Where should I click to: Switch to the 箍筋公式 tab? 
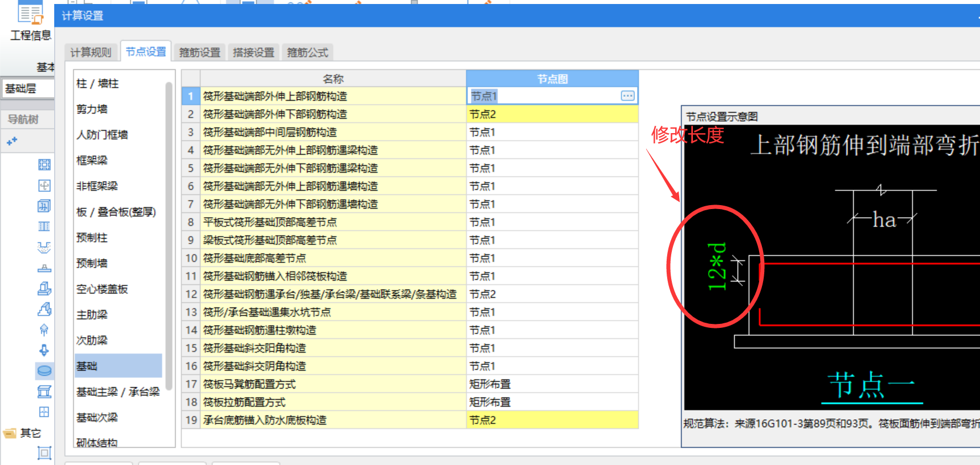tap(307, 53)
